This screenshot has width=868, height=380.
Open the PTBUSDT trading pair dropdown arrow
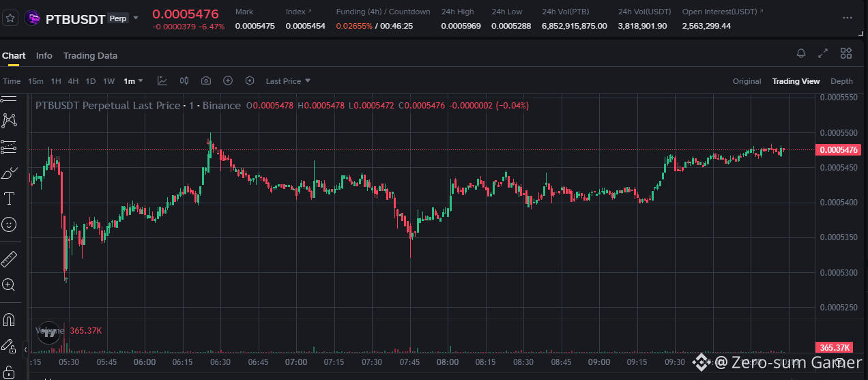pos(136,18)
